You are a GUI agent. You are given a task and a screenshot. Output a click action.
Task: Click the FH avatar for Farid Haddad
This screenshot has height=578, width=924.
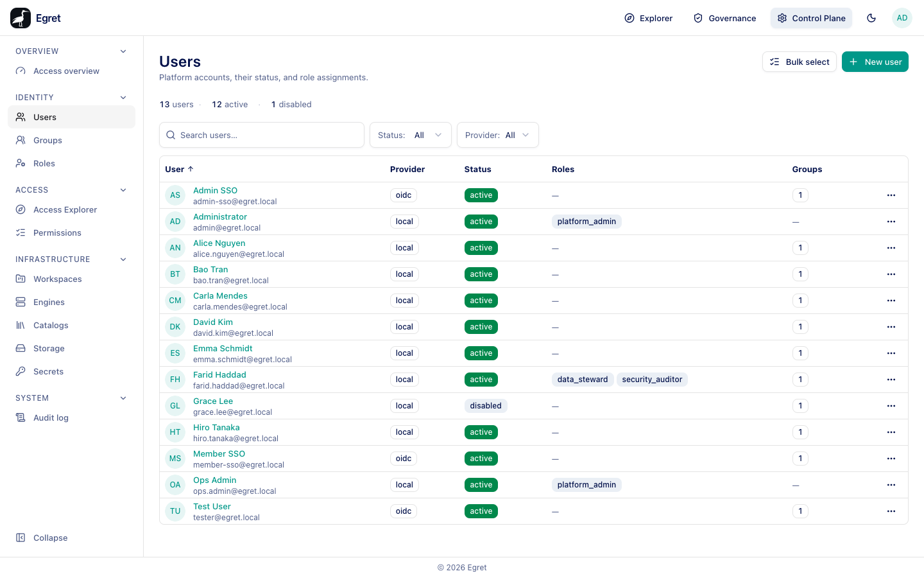[175, 380]
